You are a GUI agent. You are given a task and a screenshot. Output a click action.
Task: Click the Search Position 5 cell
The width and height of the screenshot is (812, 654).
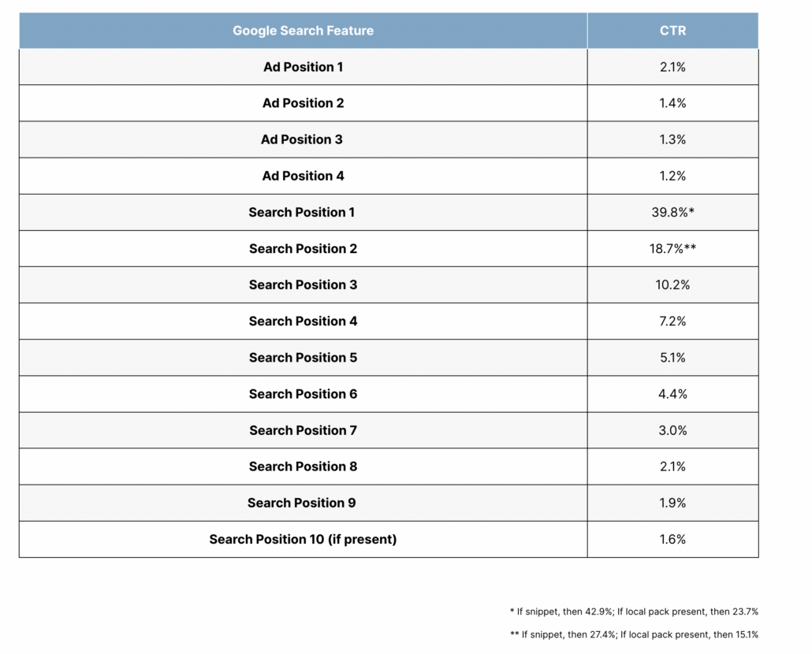[303, 357]
